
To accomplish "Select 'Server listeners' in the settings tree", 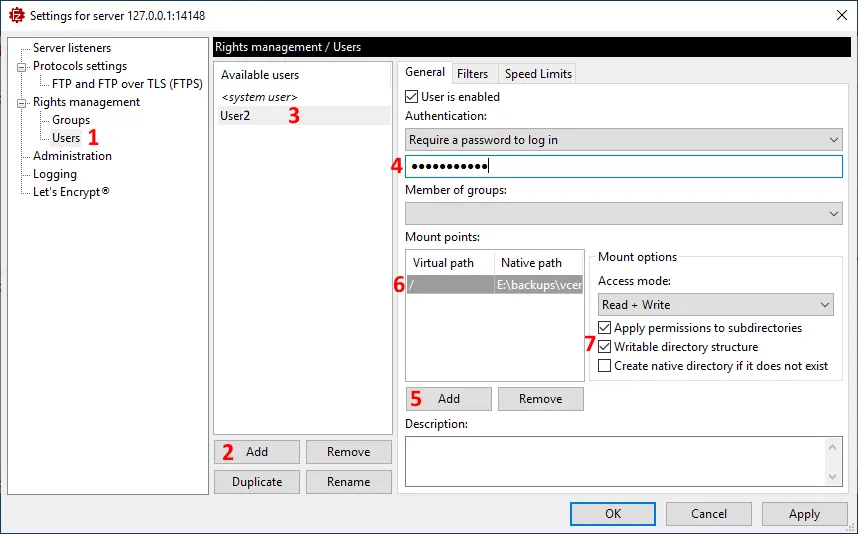I will click(x=71, y=48).
